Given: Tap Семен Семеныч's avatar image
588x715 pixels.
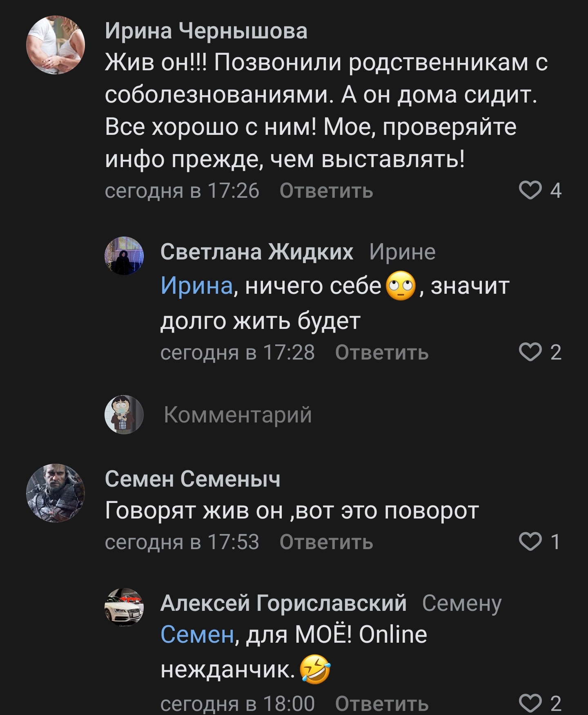Looking at the screenshot, I should (56, 493).
